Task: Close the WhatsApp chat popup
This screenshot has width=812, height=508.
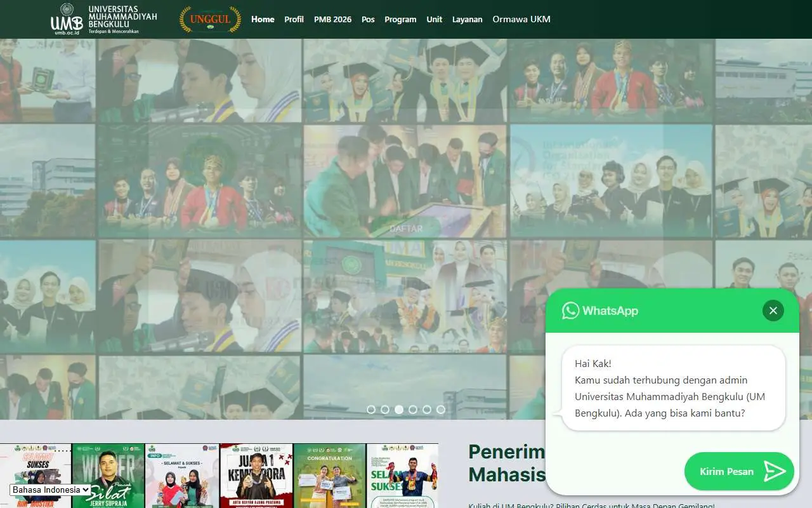Action: pos(773,311)
